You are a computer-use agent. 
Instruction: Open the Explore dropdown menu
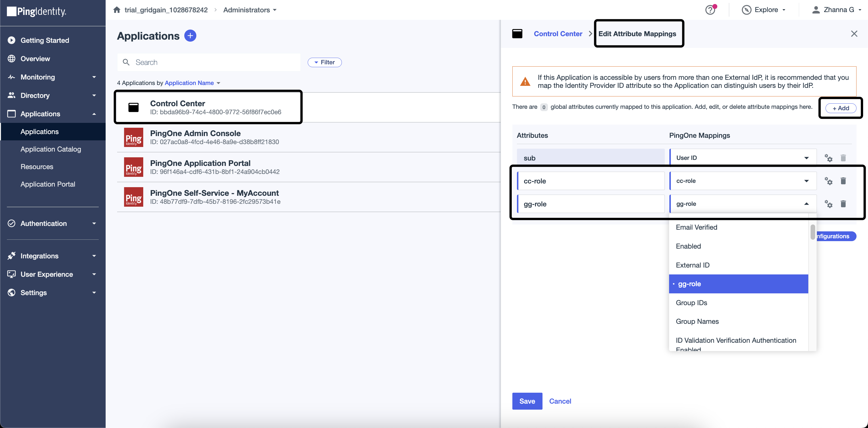tap(764, 10)
